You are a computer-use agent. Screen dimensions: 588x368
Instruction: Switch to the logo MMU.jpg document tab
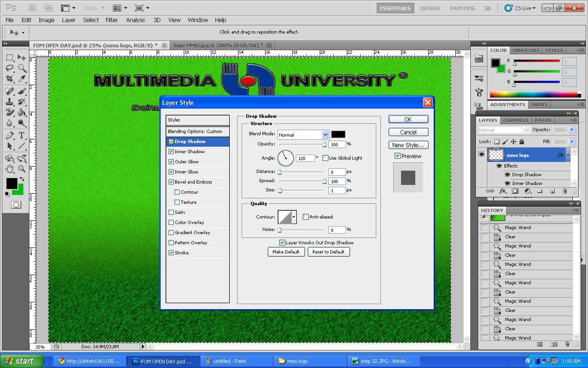219,45
